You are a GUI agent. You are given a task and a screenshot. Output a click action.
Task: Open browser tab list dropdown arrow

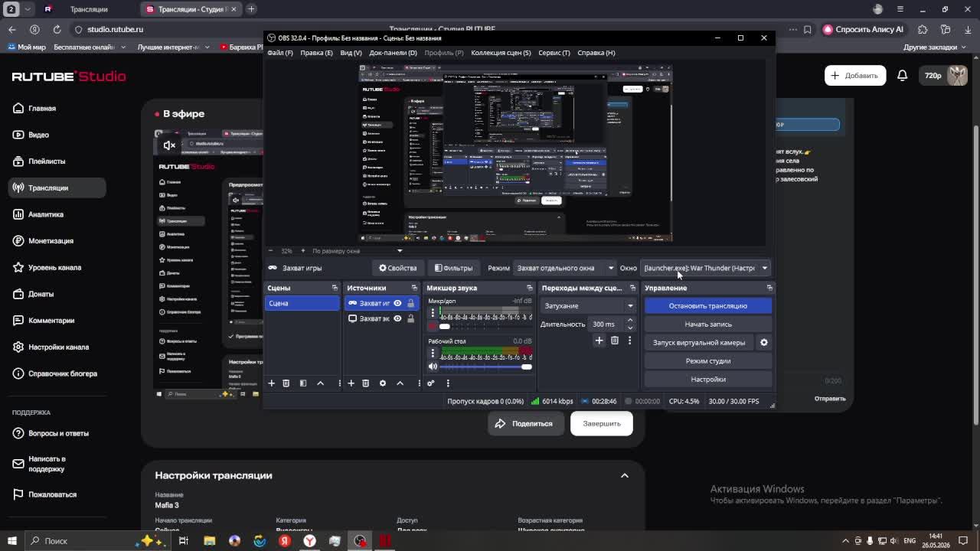28,9
